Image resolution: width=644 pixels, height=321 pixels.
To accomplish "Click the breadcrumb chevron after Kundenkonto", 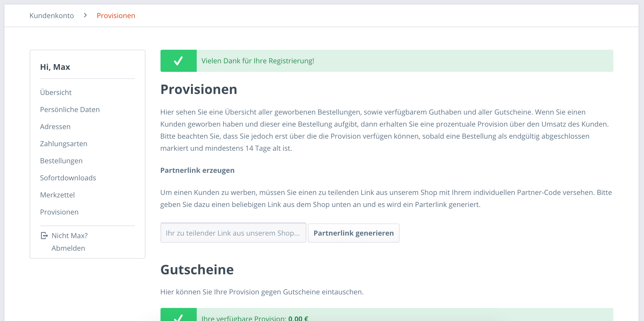I will [85, 15].
